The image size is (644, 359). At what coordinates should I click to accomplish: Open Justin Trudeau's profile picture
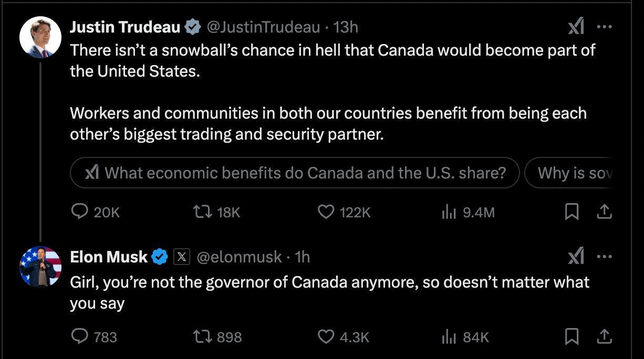(40, 38)
